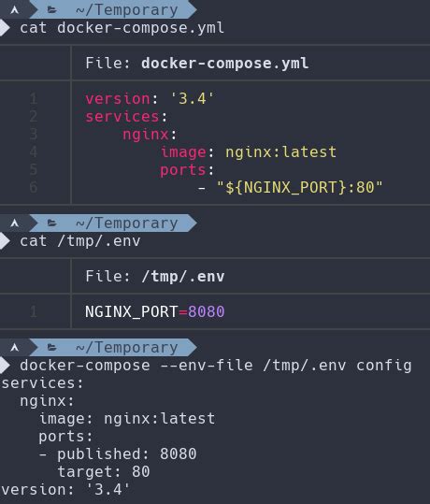Click the ~/Temporary path in the first prompt
Screen dimensions: 430x504
[x=126, y=10]
